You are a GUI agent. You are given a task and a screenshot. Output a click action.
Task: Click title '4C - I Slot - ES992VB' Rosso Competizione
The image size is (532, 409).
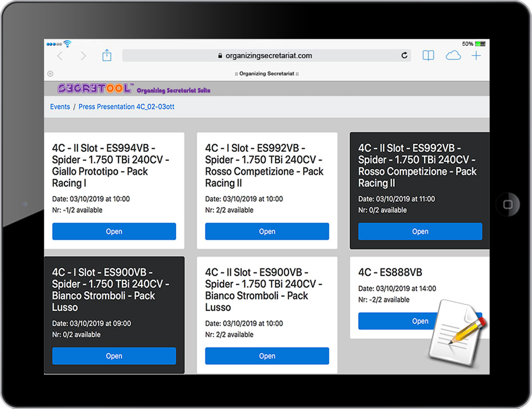click(265, 166)
